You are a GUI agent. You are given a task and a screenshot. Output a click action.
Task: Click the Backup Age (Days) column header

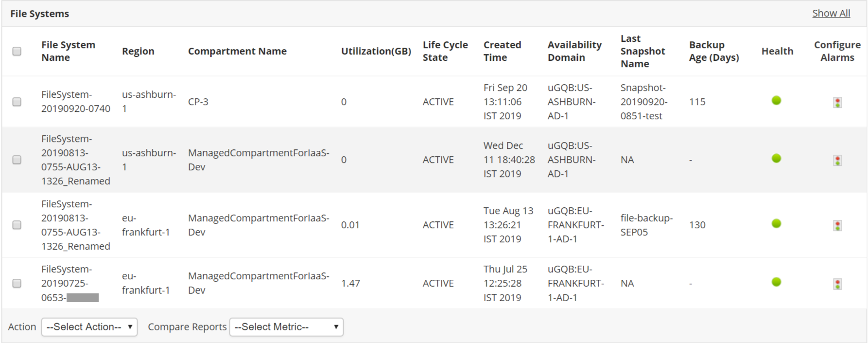[713, 51]
